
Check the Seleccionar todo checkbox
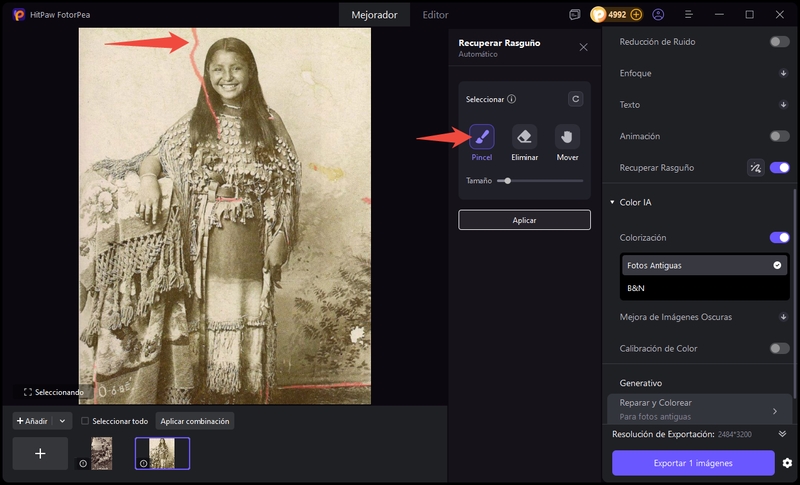(x=85, y=421)
